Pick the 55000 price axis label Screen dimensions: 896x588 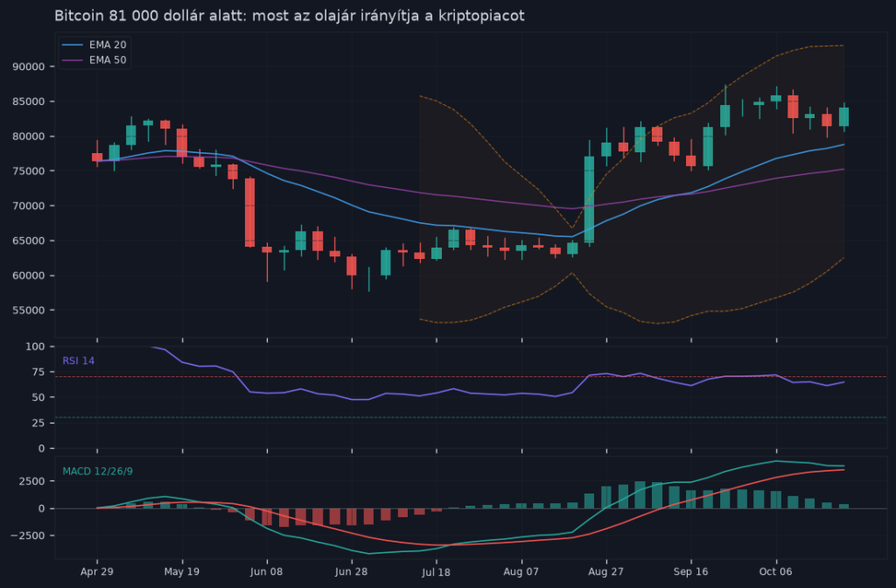(29, 311)
